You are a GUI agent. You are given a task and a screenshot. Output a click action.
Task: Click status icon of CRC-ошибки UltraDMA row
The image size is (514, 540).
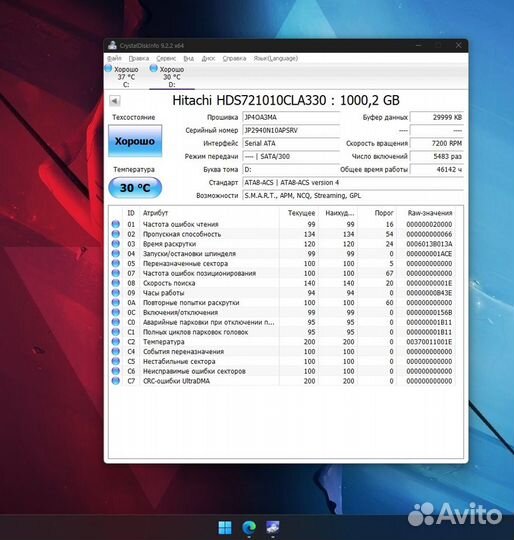pos(116,381)
